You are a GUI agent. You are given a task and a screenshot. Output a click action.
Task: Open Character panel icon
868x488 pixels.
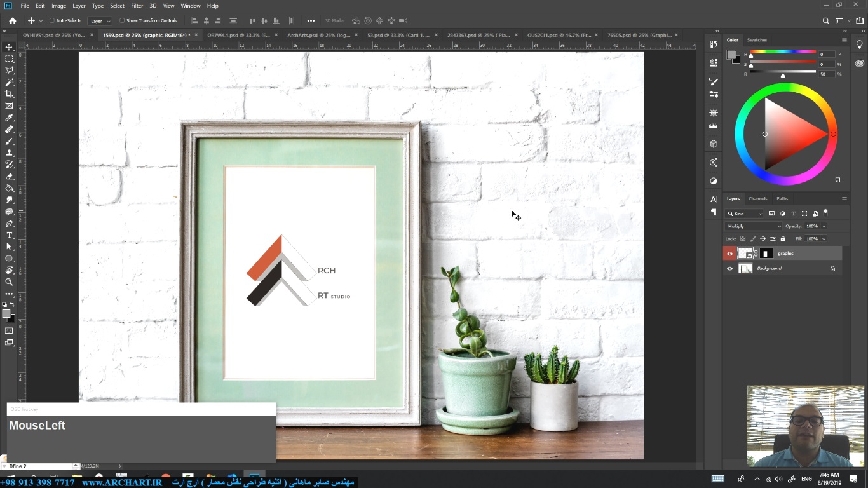(x=714, y=199)
